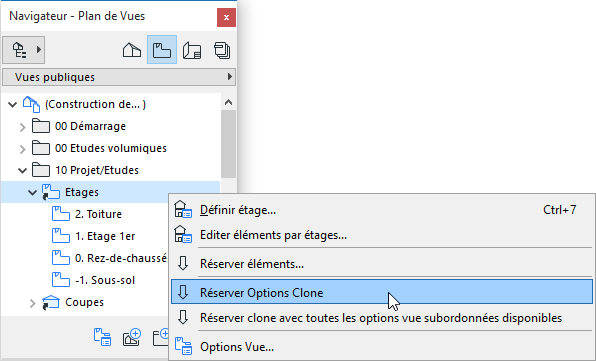This screenshot has width=596, height=361.
Task: Open the Layout Book icon
Action: click(x=192, y=50)
